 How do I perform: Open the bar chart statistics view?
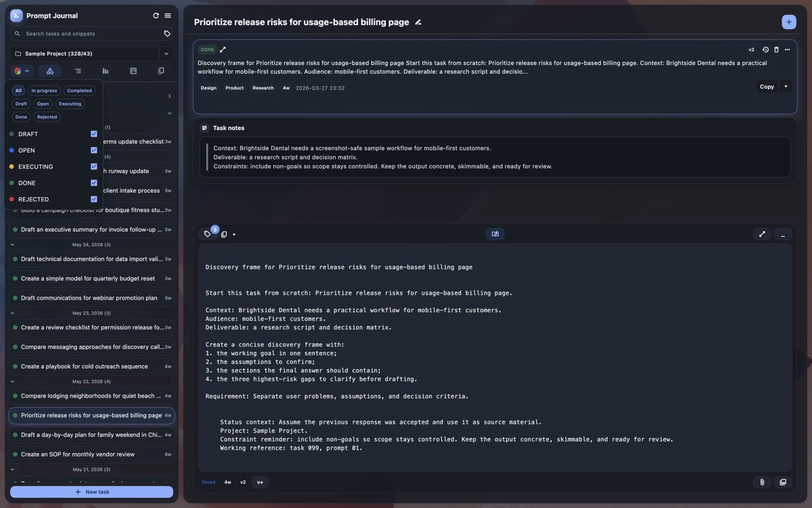106,71
